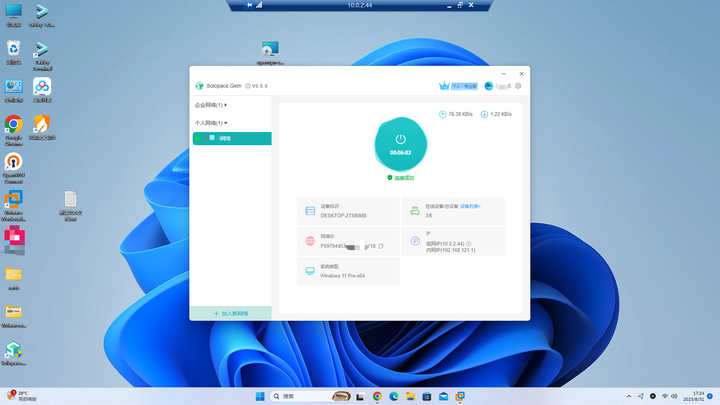The width and height of the screenshot is (720, 405).
Task: Click the user avatar in header
Action: (x=489, y=86)
